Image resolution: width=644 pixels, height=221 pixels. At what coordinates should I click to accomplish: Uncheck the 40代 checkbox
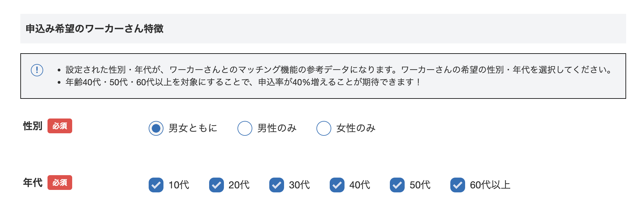pos(337,185)
